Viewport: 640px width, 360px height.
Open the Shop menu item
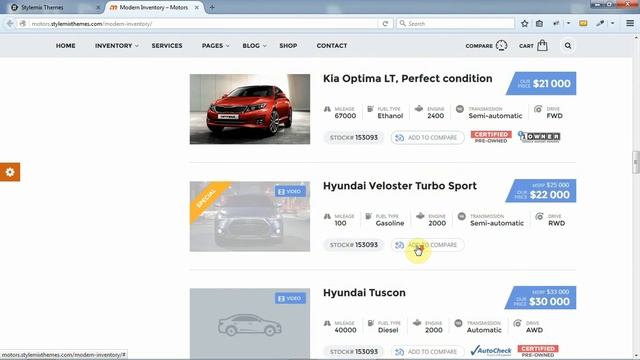point(288,46)
